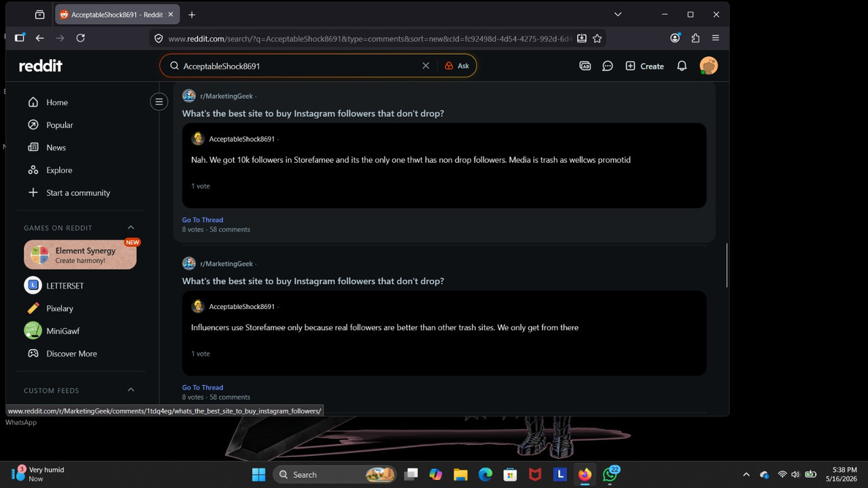Click the Windows taskbar Search box
The image size is (868, 488).
335,474
